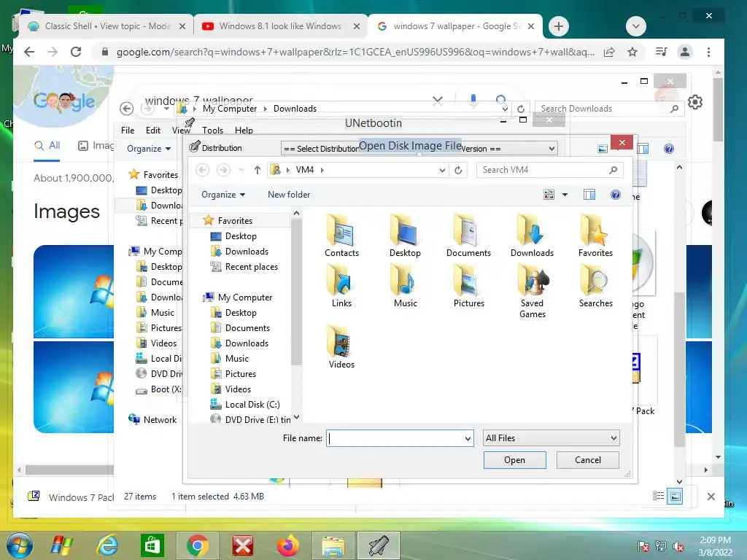Open Chrome from the taskbar
This screenshot has width=747, height=560.
(197, 545)
